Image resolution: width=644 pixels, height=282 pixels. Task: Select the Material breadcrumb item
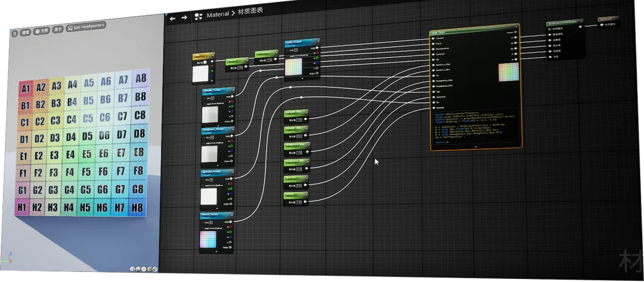(218, 14)
